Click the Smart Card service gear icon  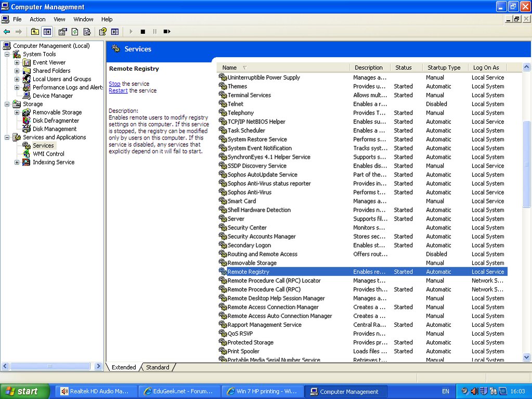[x=223, y=201]
